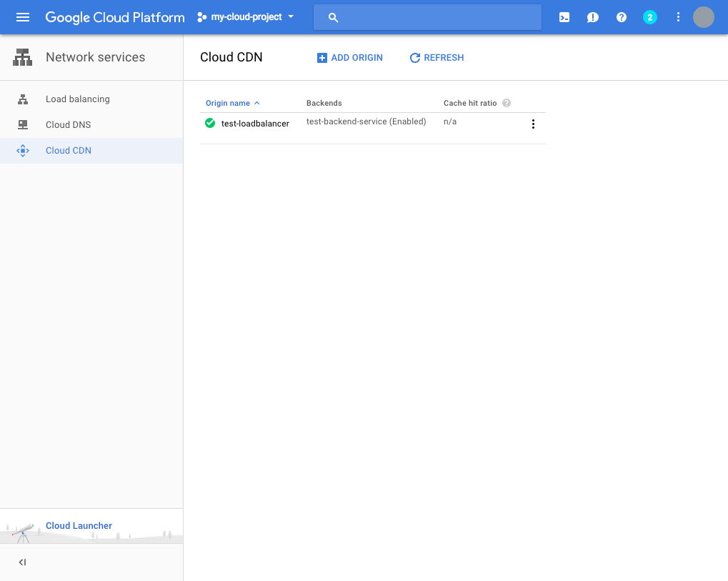Click ADD ORIGIN button

click(349, 58)
